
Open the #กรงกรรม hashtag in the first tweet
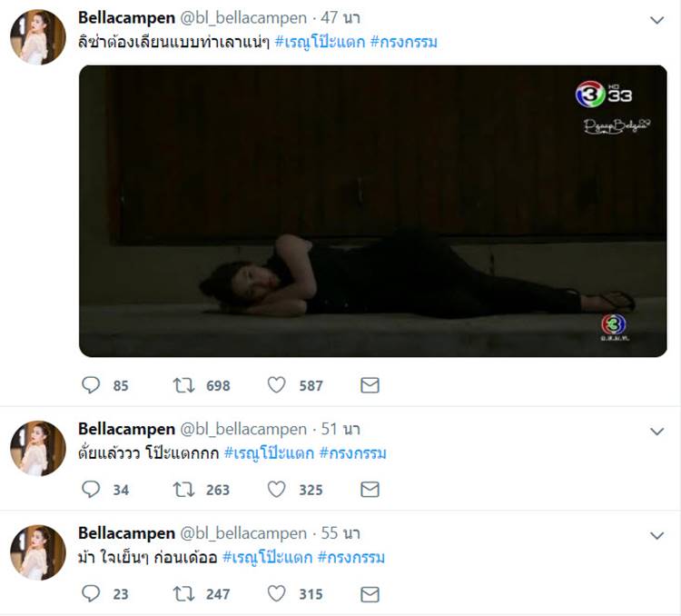pyautogui.click(x=403, y=43)
